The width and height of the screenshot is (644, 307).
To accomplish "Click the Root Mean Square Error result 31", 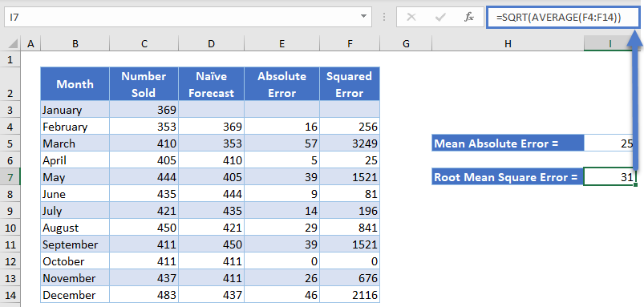I will pyautogui.click(x=610, y=177).
